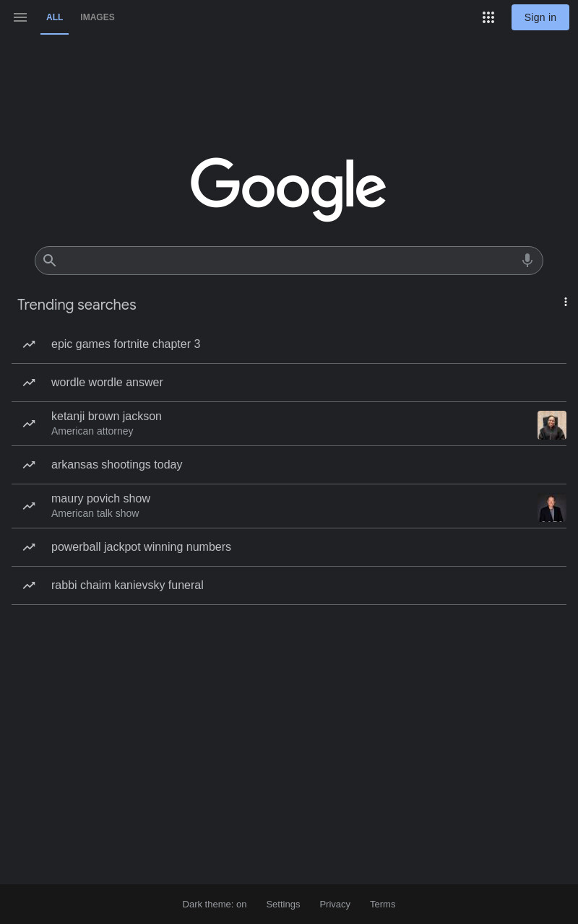Open Trending searches three-dot options
Viewport: 578px width, 924px height.
pyautogui.click(x=566, y=302)
